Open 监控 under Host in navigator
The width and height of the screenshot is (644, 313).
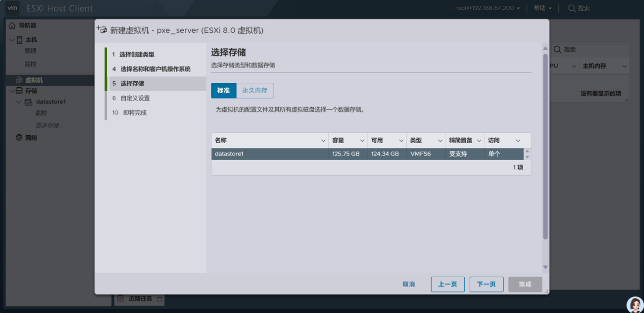[x=30, y=64]
